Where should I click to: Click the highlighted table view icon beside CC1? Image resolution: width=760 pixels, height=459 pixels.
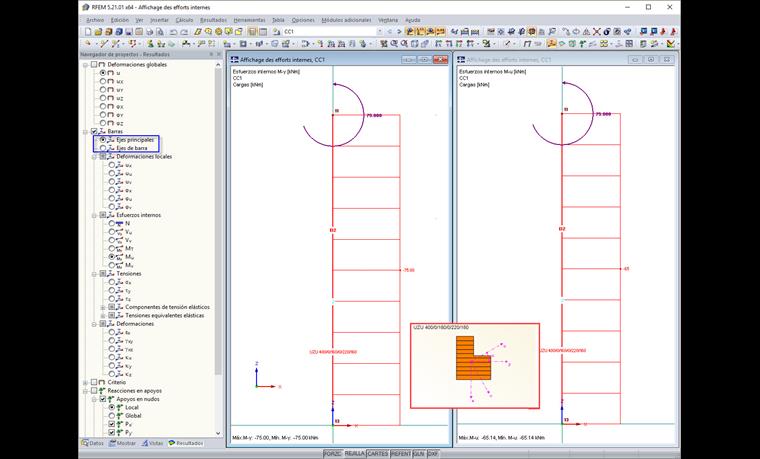coord(252,32)
